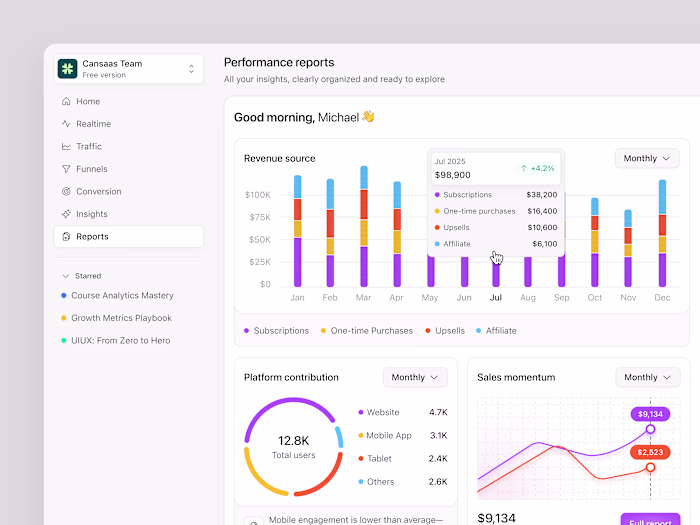Click the Home house icon
The width and height of the screenshot is (700, 525).
coord(66,101)
